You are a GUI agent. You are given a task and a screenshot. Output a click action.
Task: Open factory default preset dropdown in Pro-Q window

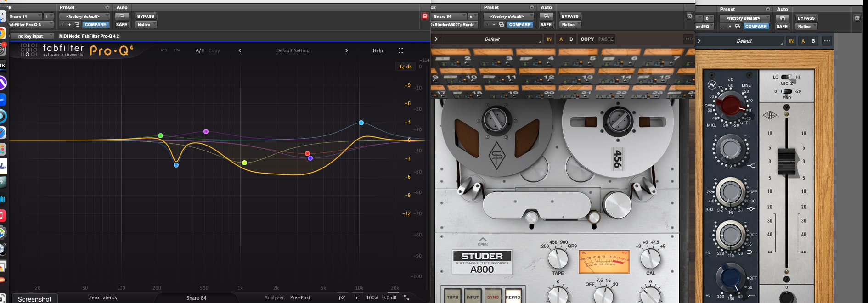(84, 16)
